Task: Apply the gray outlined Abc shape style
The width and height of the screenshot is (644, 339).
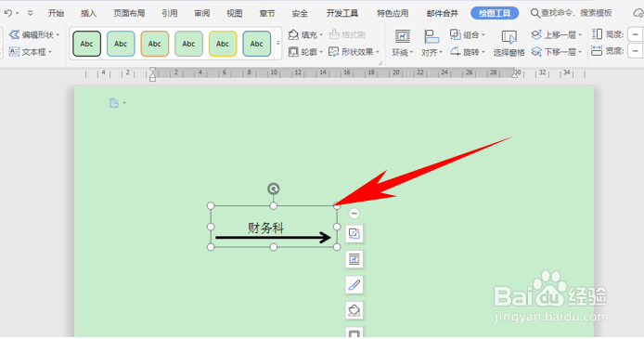Action: tap(188, 44)
